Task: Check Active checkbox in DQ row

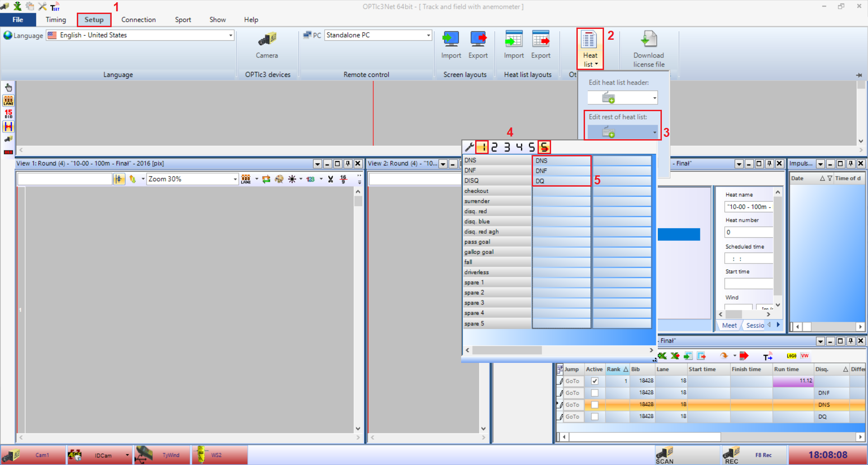Action: tap(594, 417)
